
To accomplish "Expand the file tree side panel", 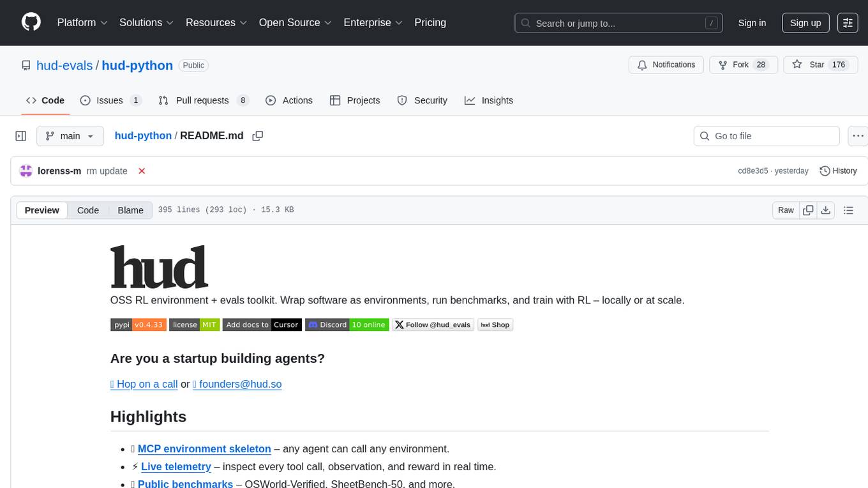I will [21, 136].
